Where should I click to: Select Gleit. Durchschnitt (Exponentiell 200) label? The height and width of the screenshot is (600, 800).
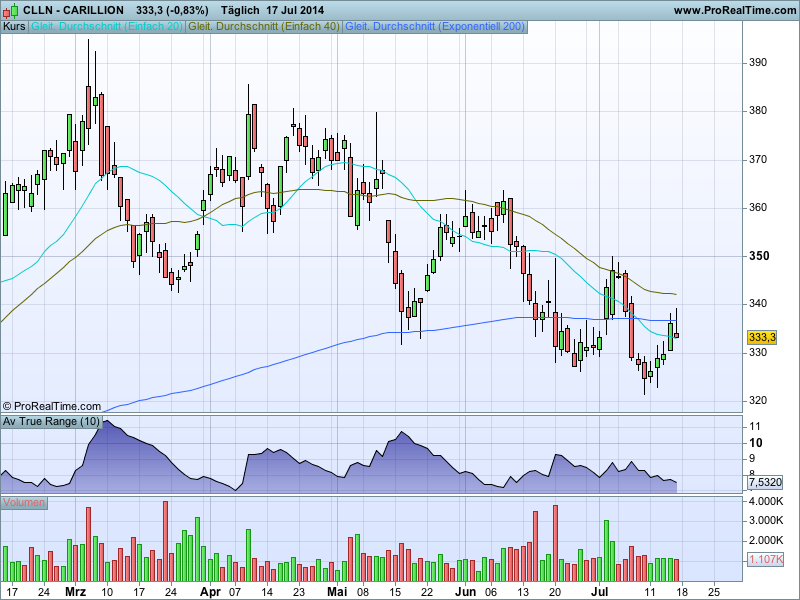point(435,27)
